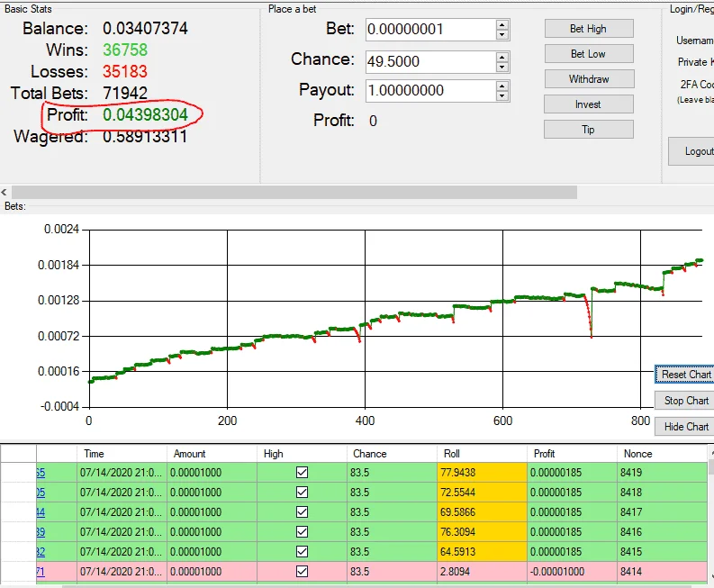Toggle High checkbox for nonce 8419 row
This screenshot has width=714, height=588.
302,473
